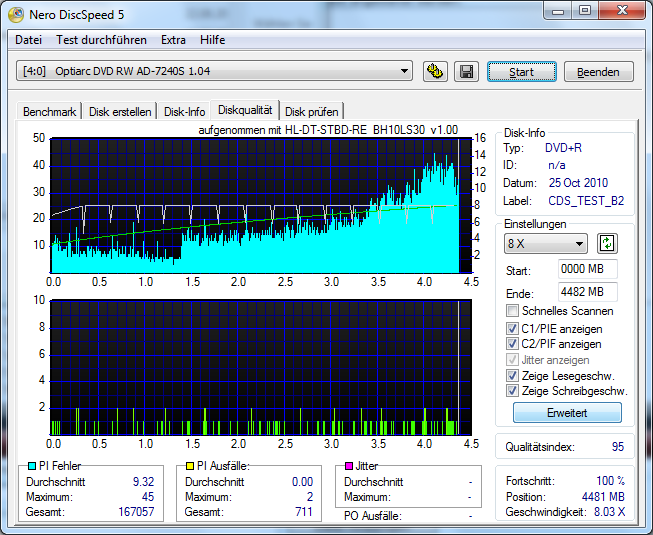Minimize the Nero DiscSpeed window
653x535 pixels.
(x=558, y=10)
